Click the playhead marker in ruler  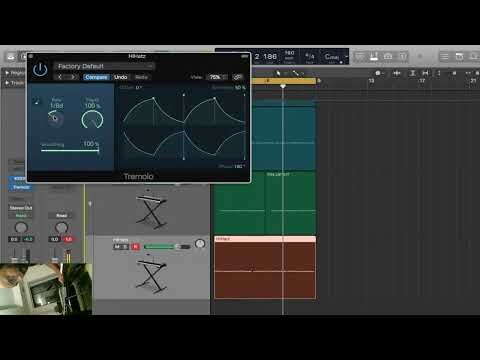point(283,86)
